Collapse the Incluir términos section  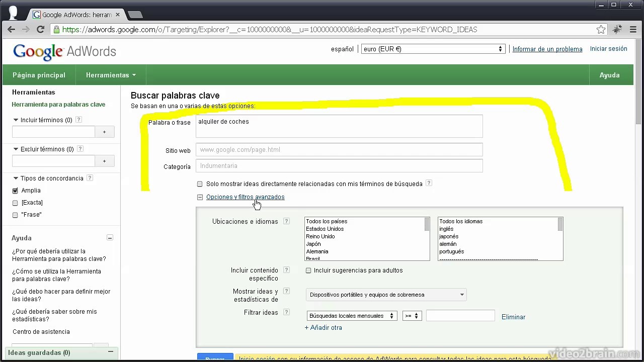pyautogui.click(x=16, y=120)
